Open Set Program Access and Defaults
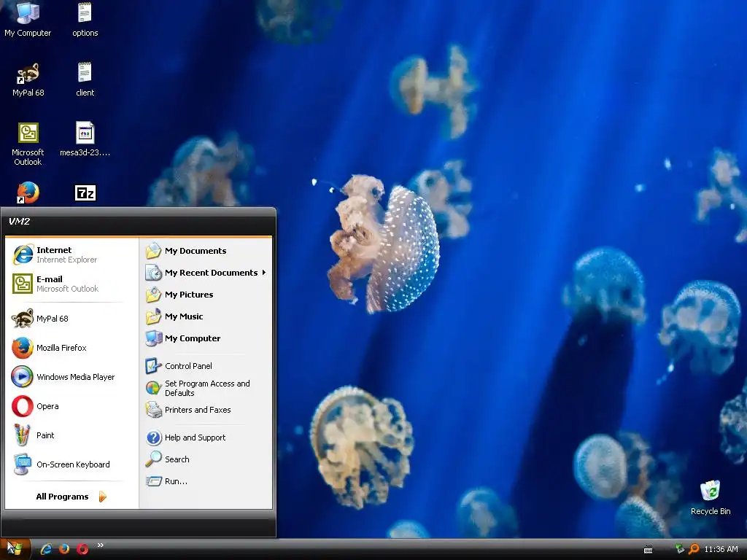Screen dimensions: 747x560 pos(206,388)
